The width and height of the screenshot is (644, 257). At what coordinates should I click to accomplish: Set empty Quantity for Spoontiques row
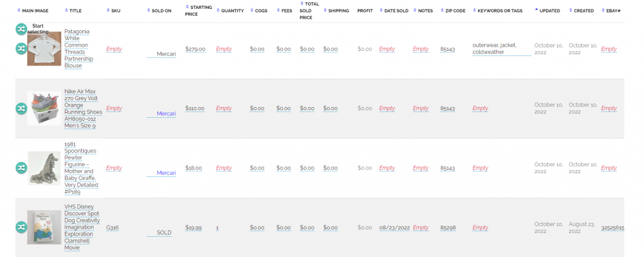pos(224,168)
